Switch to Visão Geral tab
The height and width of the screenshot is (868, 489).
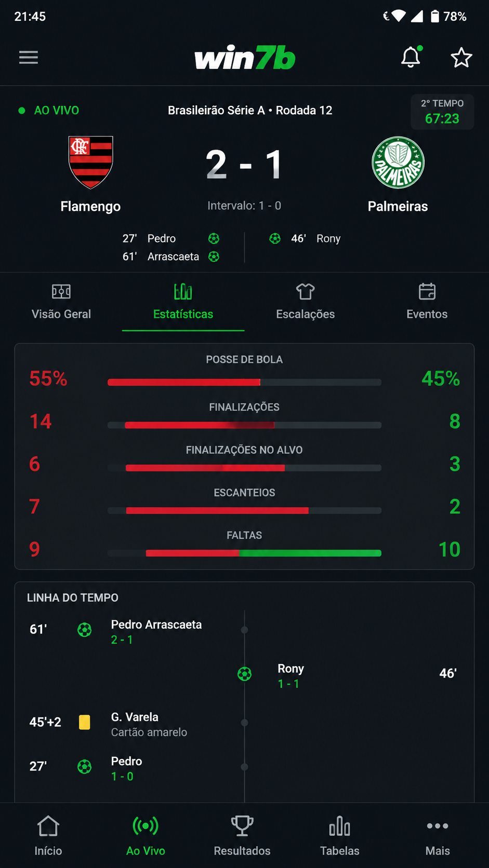tap(61, 302)
